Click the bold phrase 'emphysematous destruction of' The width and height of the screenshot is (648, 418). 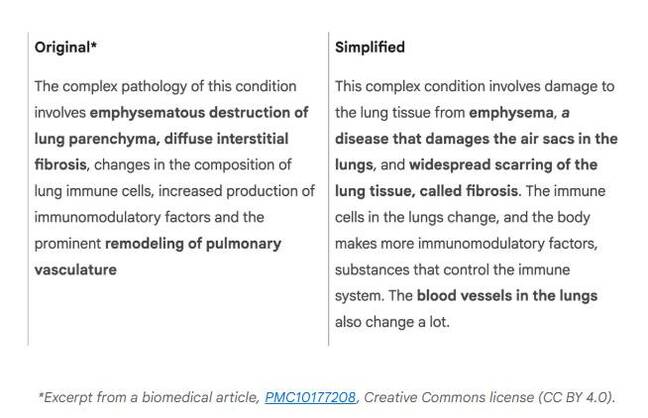199,112
